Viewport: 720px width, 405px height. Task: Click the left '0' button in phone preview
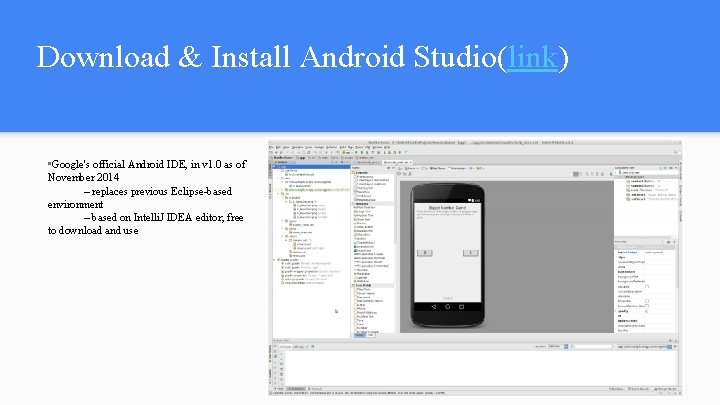pos(425,253)
